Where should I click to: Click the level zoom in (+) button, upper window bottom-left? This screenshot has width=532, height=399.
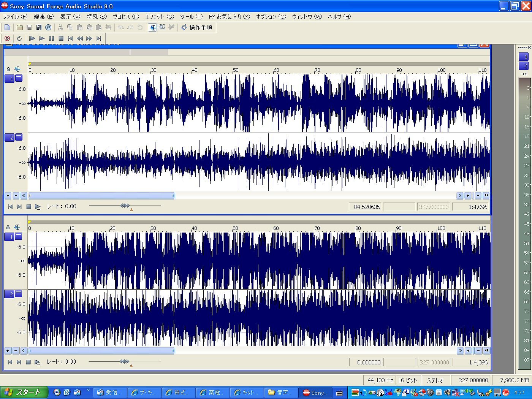tap(8, 196)
